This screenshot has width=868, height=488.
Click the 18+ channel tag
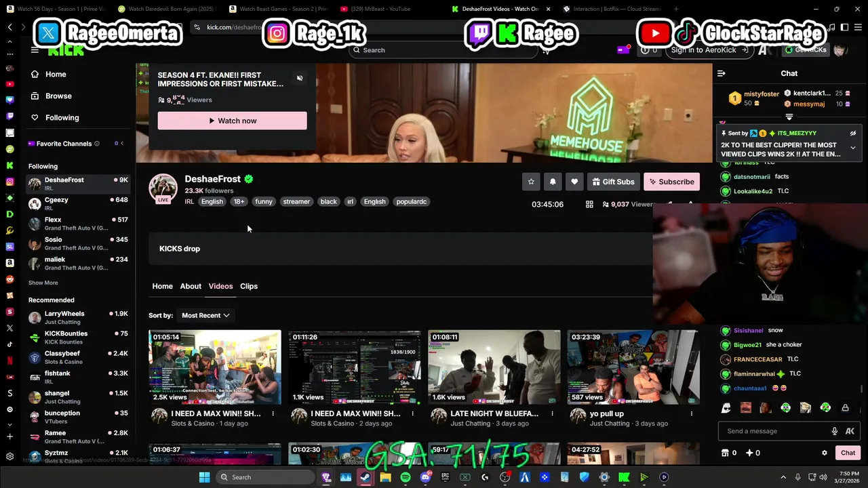[239, 201]
